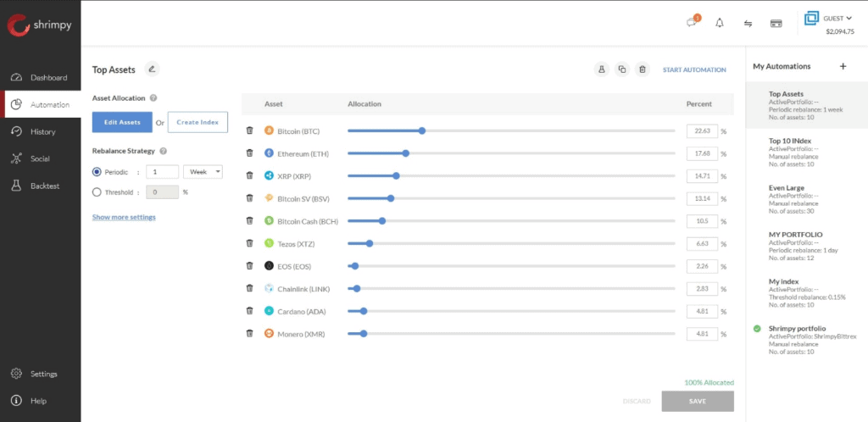Image resolution: width=868 pixels, height=422 pixels.
Task: Open backtest flask icon for automation
Action: coord(601,69)
